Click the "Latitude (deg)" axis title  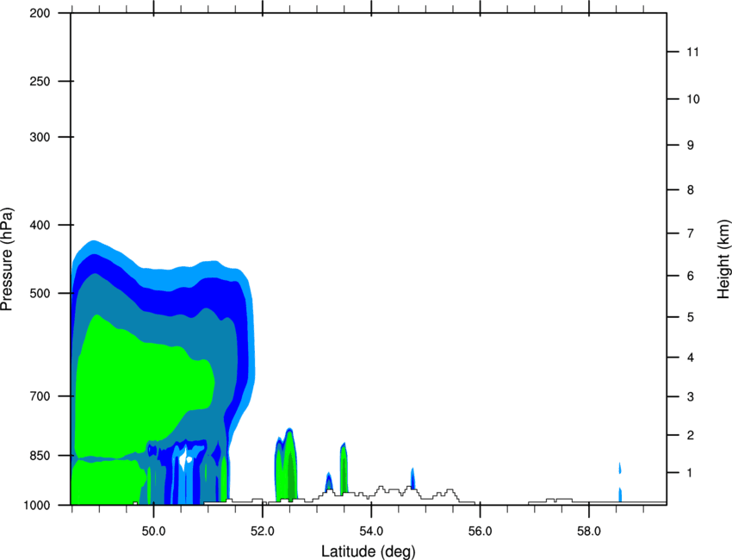[x=368, y=551]
